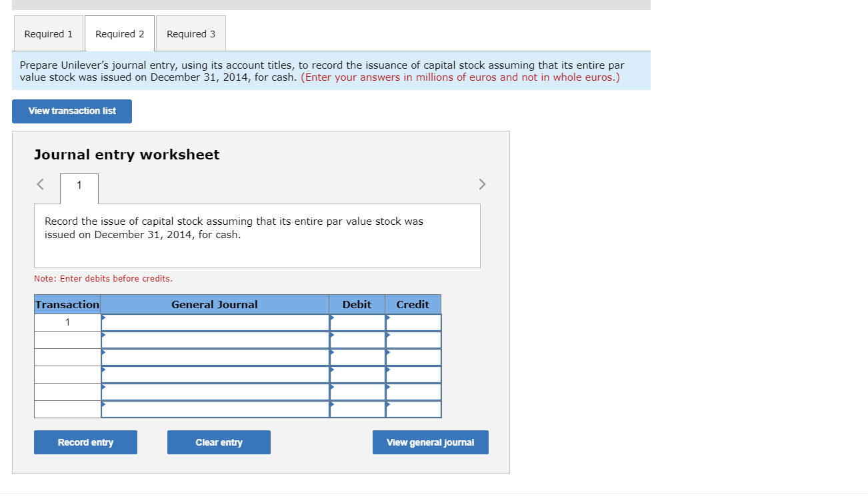Click the 'Record the issue of capital stock' description
The width and height of the screenshot is (868, 497).
point(234,228)
